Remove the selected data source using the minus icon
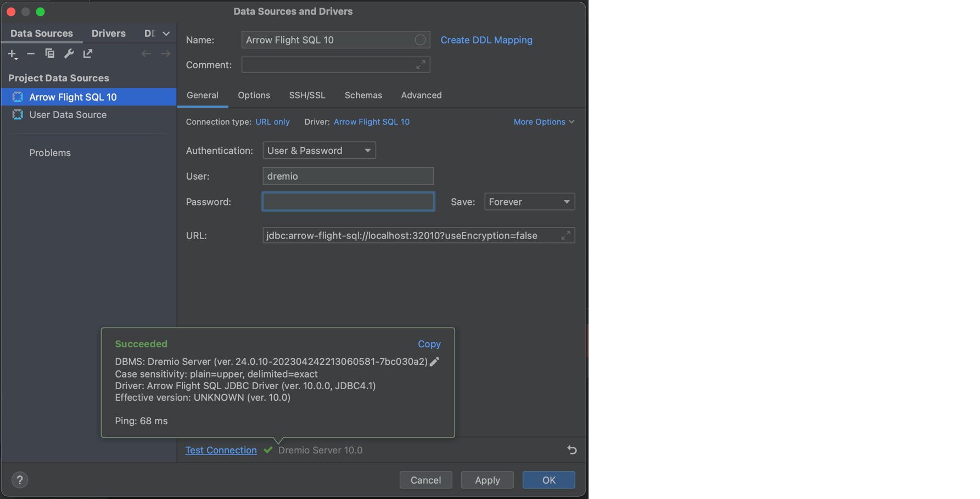Image resolution: width=980 pixels, height=499 pixels. (x=31, y=53)
